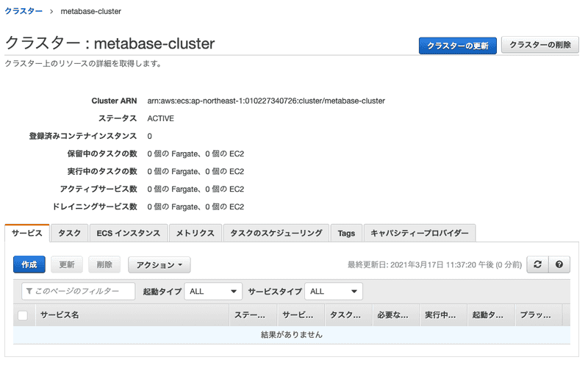Click the 保留中のタスクの数 value
The width and height of the screenshot is (588, 371).
(x=196, y=154)
